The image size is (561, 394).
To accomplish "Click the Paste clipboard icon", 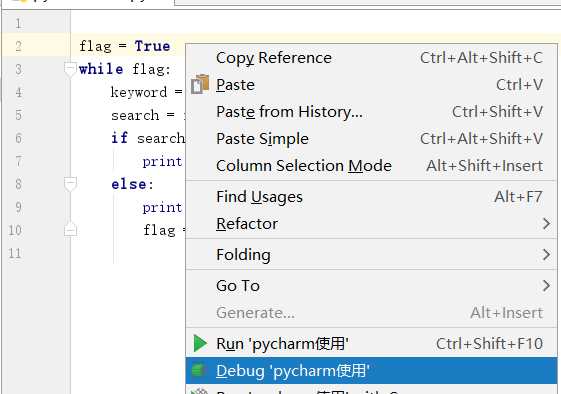I will click(x=200, y=84).
